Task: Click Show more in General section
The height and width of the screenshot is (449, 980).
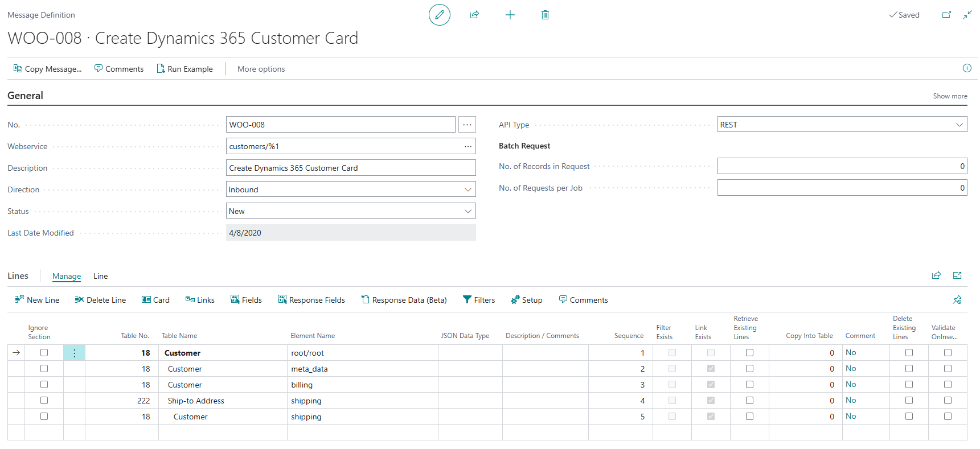Action: coord(950,96)
